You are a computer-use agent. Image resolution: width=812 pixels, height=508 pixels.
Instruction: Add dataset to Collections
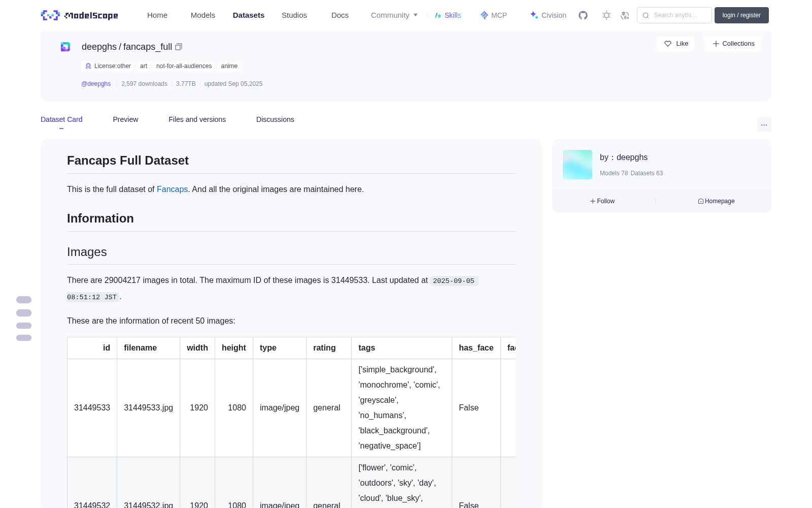pyautogui.click(x=733, y=44)
